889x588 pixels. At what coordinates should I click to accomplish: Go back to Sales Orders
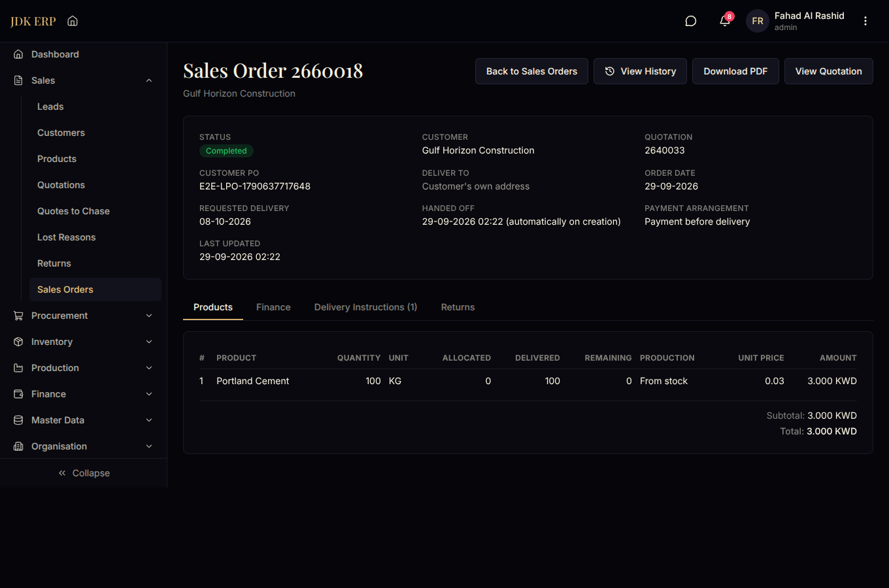531,71
